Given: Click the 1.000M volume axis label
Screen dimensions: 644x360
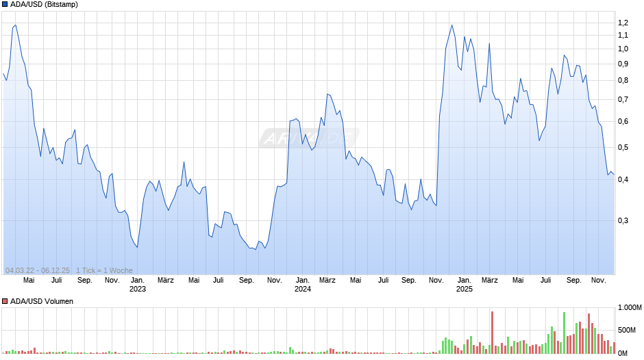Looking at the screenshot, I should tap(630, 307).
